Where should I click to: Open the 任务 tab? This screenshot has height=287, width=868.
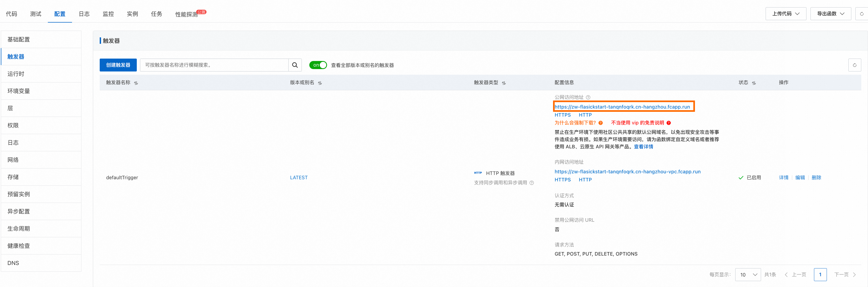(x=157, y=14)
